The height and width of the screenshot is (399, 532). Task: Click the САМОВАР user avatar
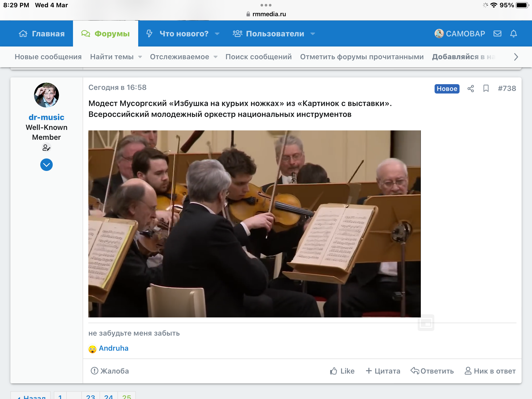coord(439,34)
